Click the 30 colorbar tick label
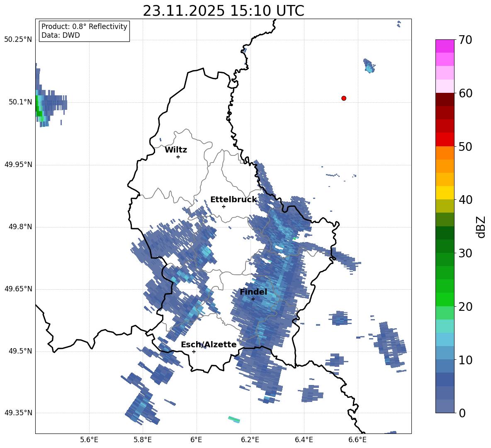 (465, 253)
